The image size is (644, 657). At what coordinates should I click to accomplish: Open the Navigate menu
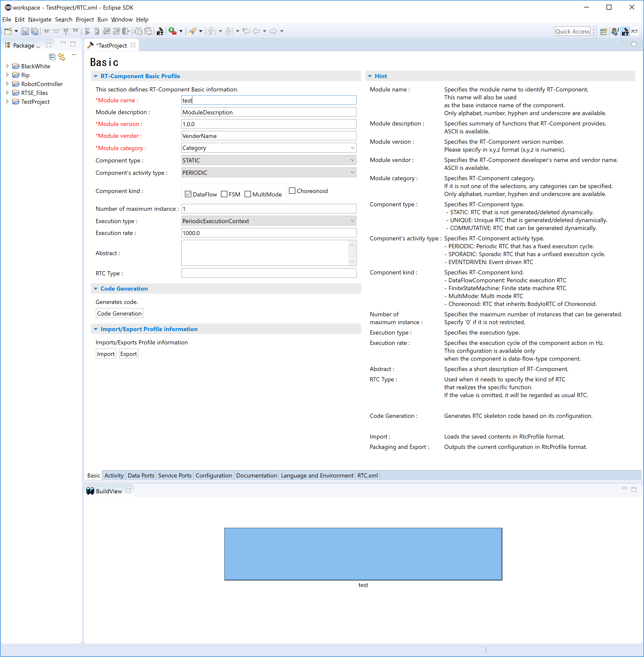[x=40, y=19]
